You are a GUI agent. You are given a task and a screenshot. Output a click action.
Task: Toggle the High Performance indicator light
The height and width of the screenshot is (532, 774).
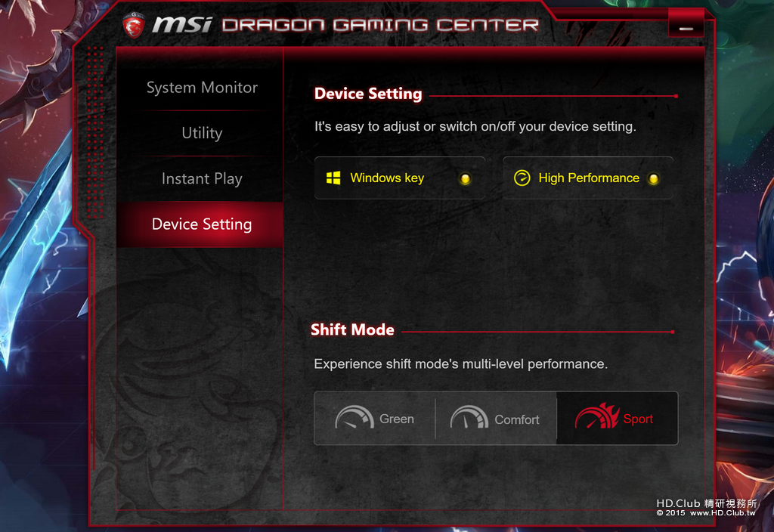pyautogui.click(x=654, y=178)
